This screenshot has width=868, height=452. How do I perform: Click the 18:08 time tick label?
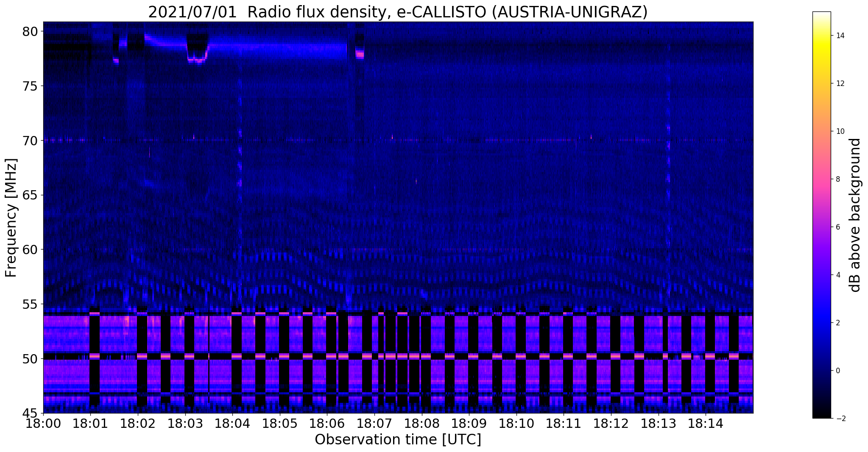[422, 423]
